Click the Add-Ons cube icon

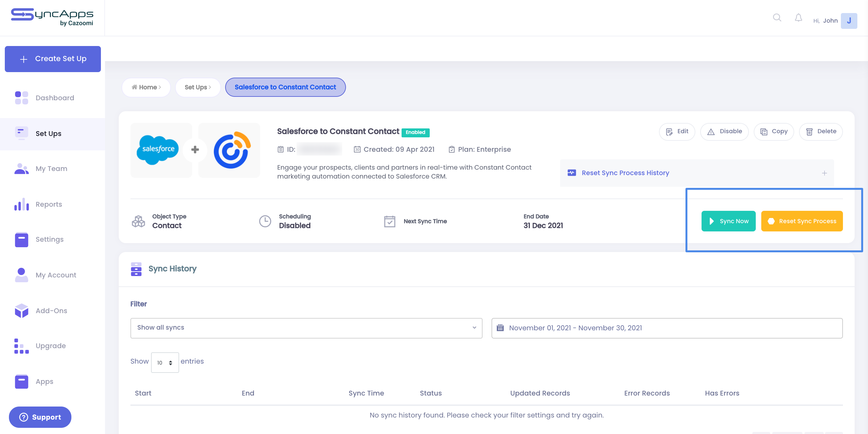pos(22,311)
